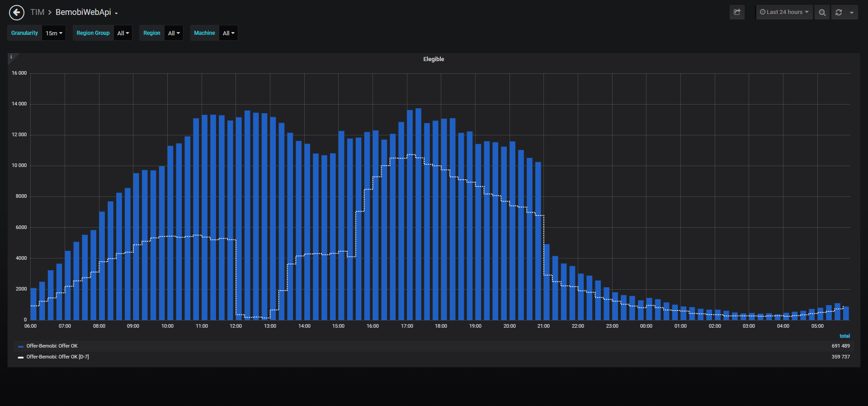Select the 691 489 total value
The width and height of the screenshot is (868, 406).
(841, 346)
